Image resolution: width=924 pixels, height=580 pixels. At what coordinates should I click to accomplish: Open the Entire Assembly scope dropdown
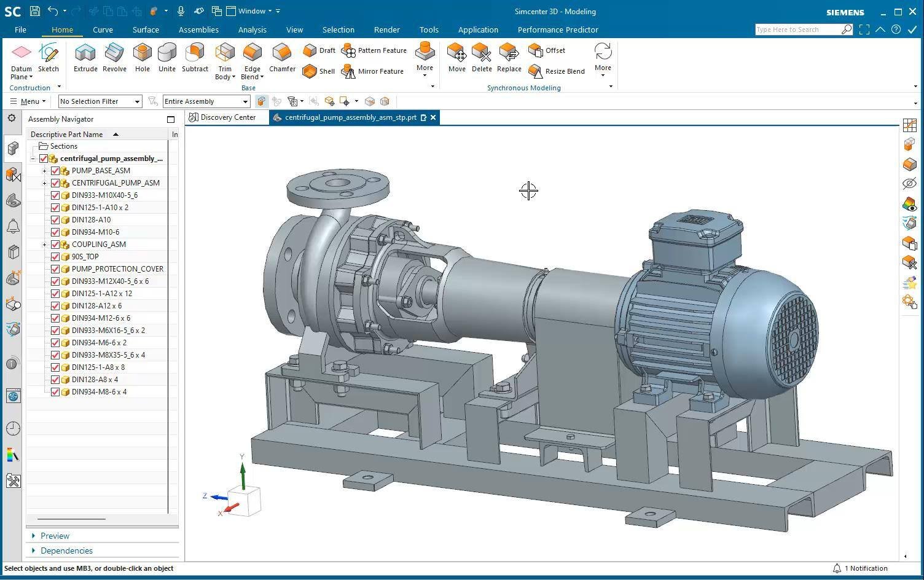(x=206, y=101)
